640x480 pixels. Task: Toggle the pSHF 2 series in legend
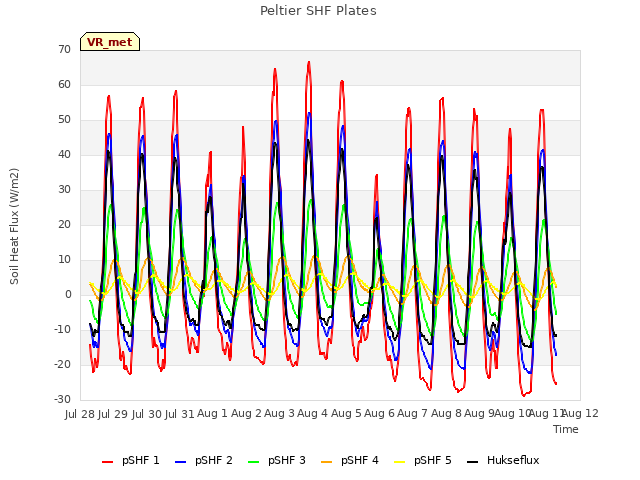(204, 460)
